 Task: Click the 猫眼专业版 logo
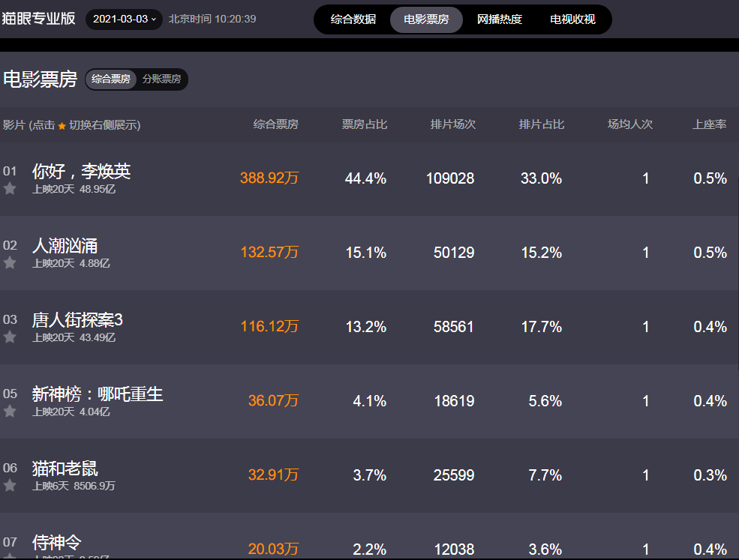pos(38,19)
